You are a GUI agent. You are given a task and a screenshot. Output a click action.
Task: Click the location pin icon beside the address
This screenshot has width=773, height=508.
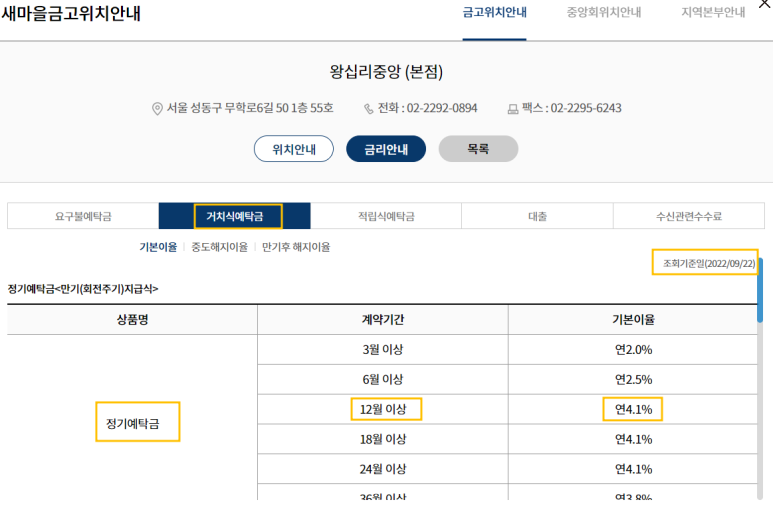157,109
